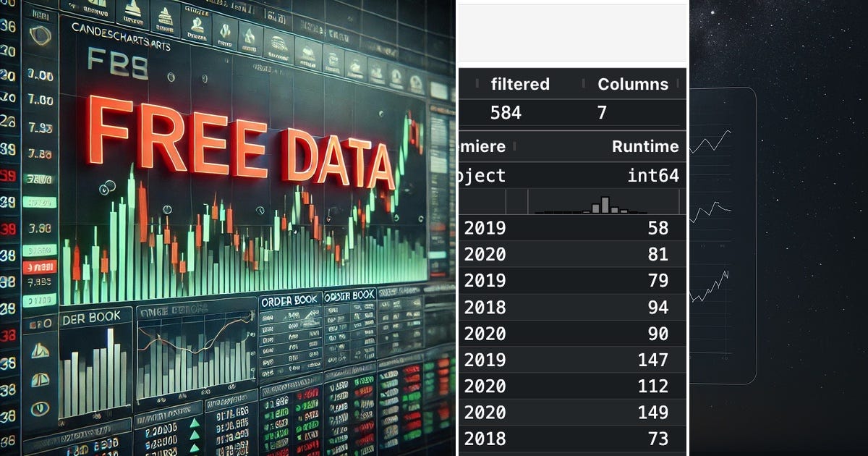Screen dimensions: 868x456
Task: Click the 2020 cell in the row with runtime 90
Action: tap(485, 334)
